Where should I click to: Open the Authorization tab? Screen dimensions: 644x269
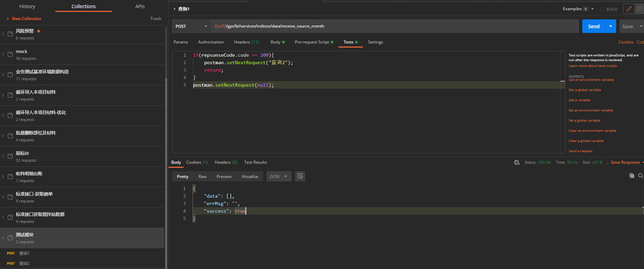pyautogui.click(x=211, y=42)
